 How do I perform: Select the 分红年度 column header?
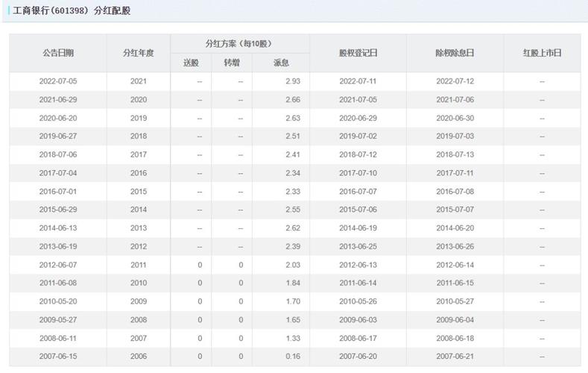pos(139,53)
